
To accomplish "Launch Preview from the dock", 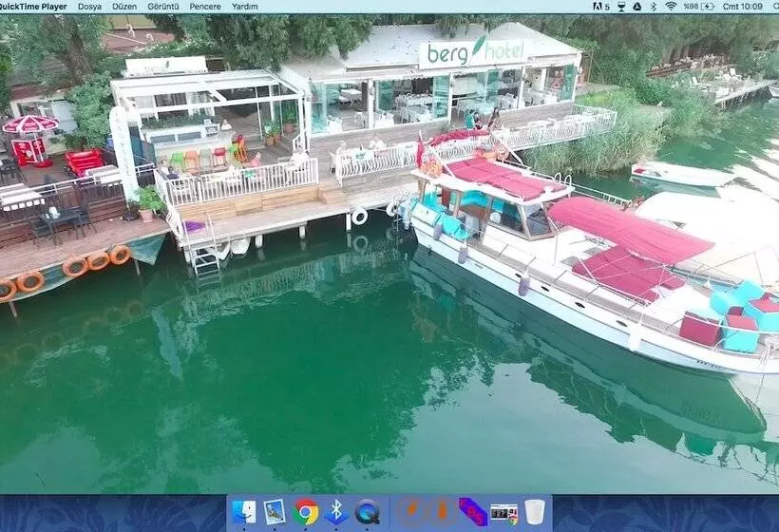I will 275,512.
